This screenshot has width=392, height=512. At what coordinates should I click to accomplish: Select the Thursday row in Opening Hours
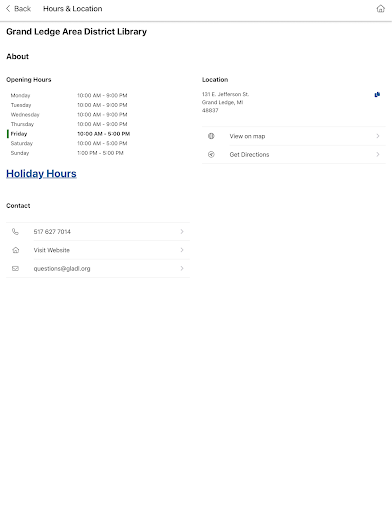pyautogui.click(x=69, y=124)
